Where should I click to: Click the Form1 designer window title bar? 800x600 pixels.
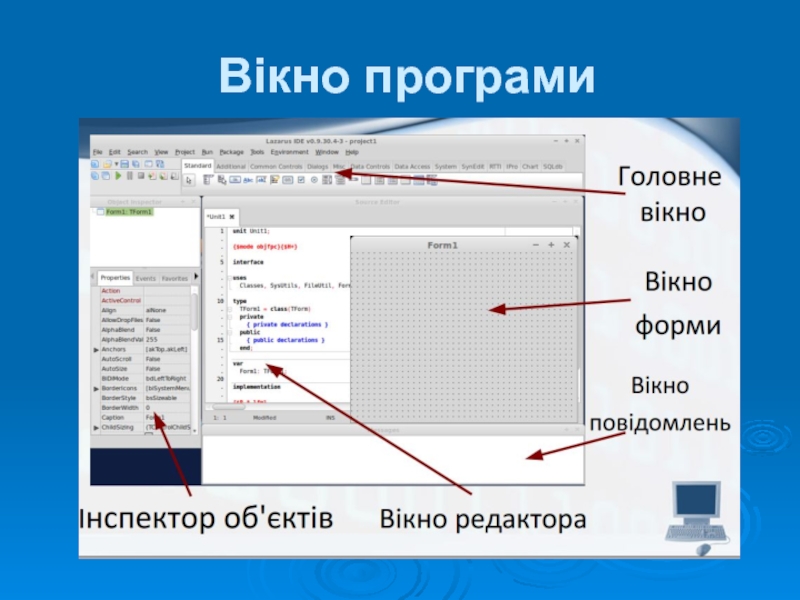point(464,245)
